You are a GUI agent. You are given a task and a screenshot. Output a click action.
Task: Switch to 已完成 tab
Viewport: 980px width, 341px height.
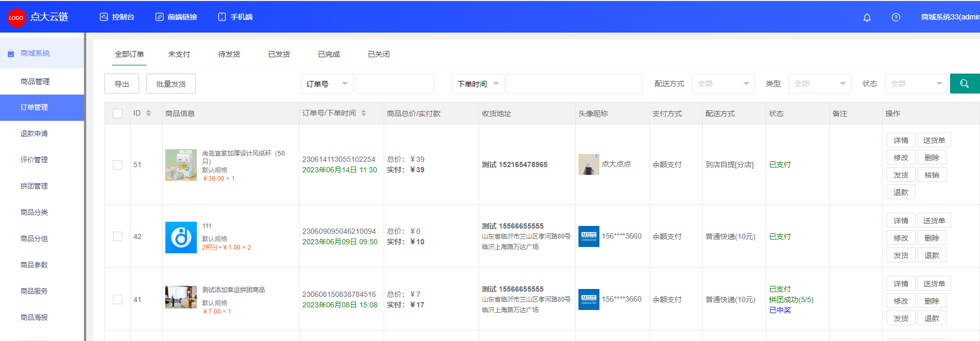(329, 54)
